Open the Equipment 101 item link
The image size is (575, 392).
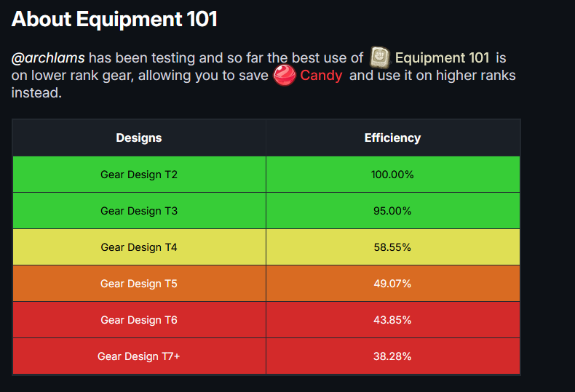click(442, 58)
